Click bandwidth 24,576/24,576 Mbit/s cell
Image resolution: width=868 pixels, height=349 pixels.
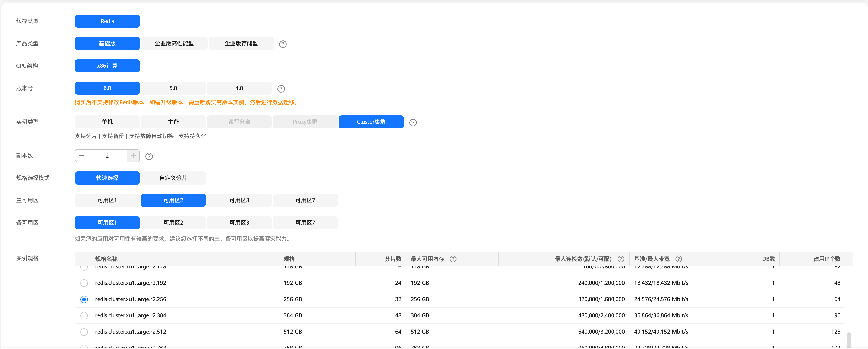(x=661, y=299)
